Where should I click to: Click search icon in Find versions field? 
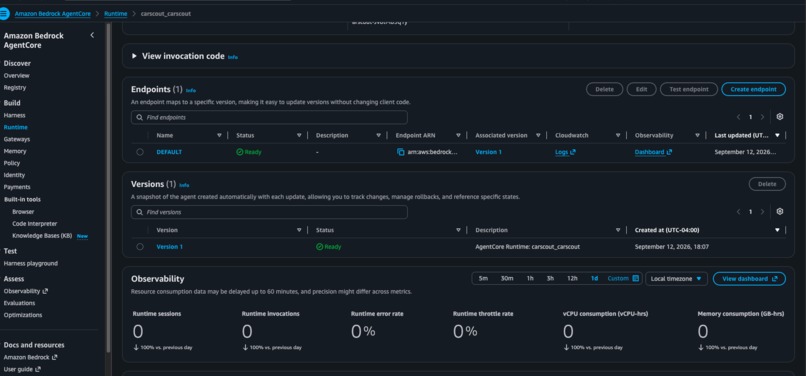(x=140, y=212)
